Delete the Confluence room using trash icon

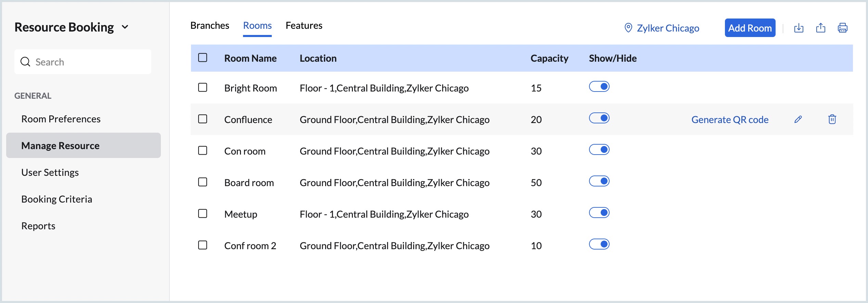point(832,119)
